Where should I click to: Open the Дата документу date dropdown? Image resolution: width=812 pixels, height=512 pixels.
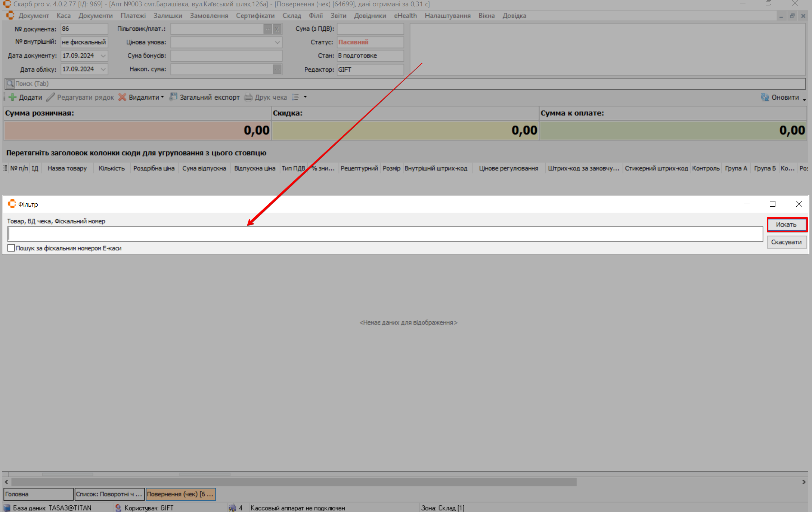103,56
